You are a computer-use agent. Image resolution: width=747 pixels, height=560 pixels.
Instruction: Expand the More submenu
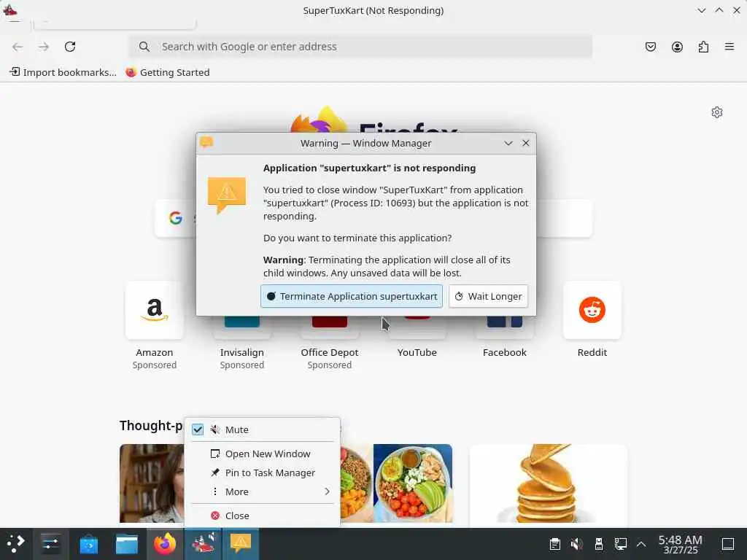point(263,491)
